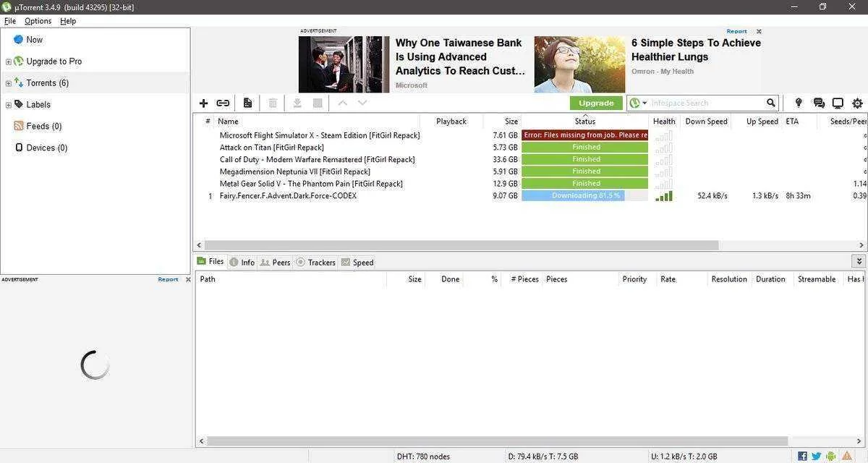This screenshot has height=463, width=868.
Task: Switch to the Info tab
Action: [242, 262]
